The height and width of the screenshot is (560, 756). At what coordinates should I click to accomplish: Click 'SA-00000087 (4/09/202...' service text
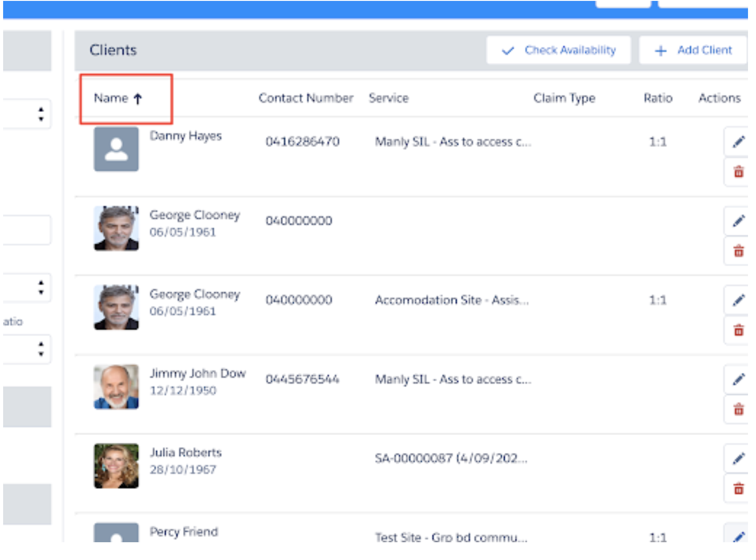(x=451, y=458)
